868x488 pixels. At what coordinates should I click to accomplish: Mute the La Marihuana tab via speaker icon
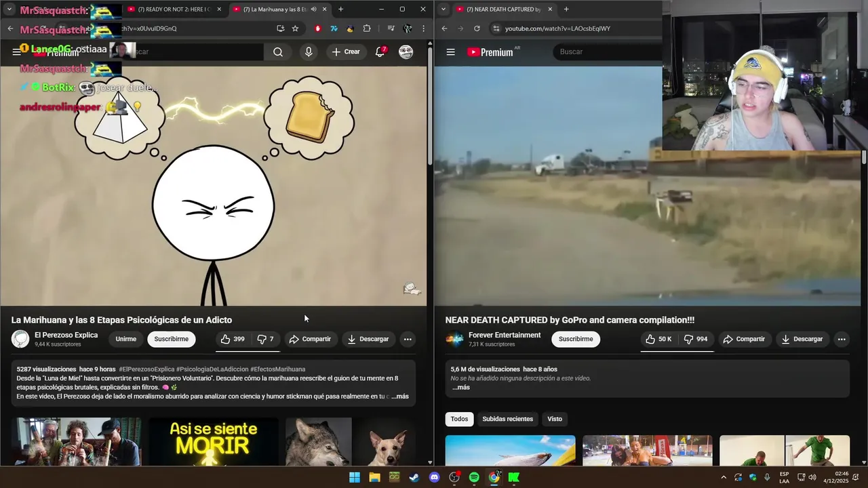[x=313, y=9]
